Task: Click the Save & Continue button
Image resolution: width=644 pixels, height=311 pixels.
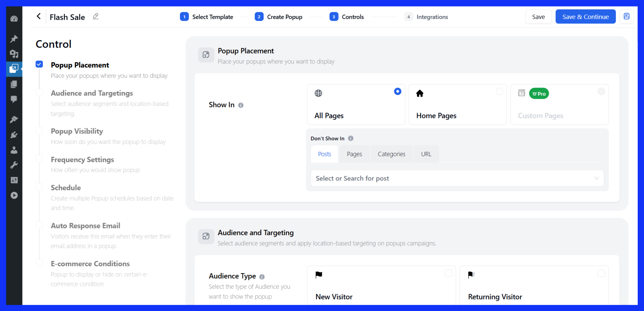Action: point(586,17)
